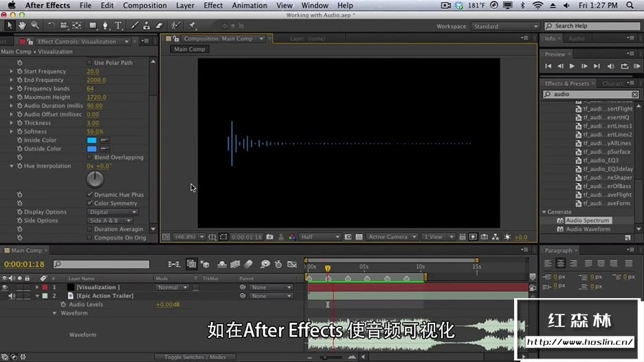
Task: Step to next frame in Preview panel
Action: (x=584, y=66)
